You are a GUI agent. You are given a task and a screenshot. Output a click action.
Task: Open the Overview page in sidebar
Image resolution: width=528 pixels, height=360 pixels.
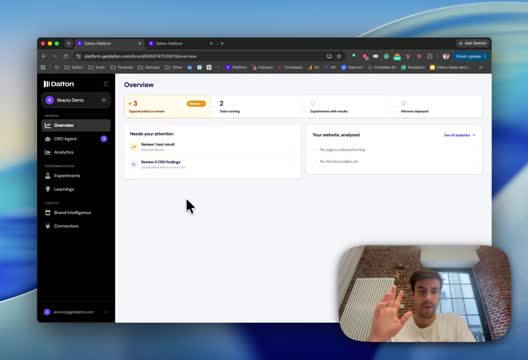click(x=76, y=125)
